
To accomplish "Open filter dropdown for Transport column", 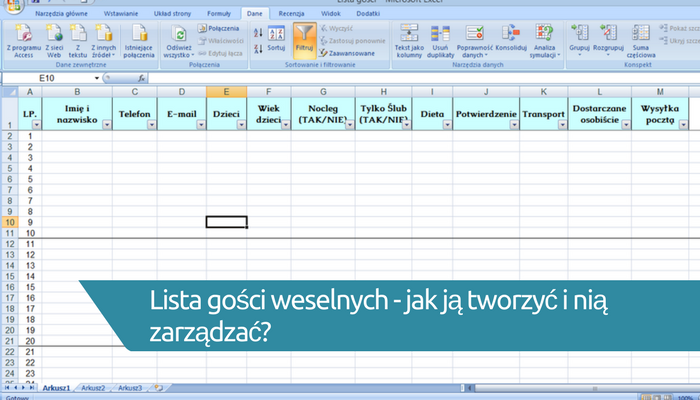I will coord(562,125).
